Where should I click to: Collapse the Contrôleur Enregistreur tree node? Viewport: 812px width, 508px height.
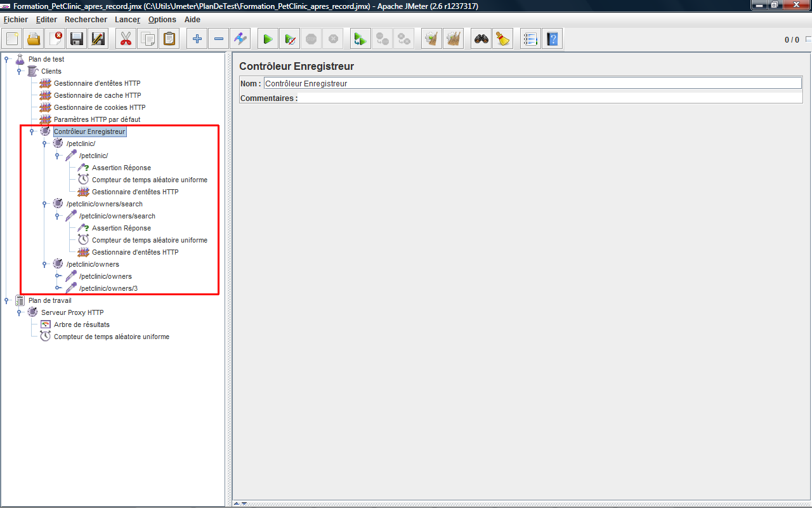click(32, 132)
